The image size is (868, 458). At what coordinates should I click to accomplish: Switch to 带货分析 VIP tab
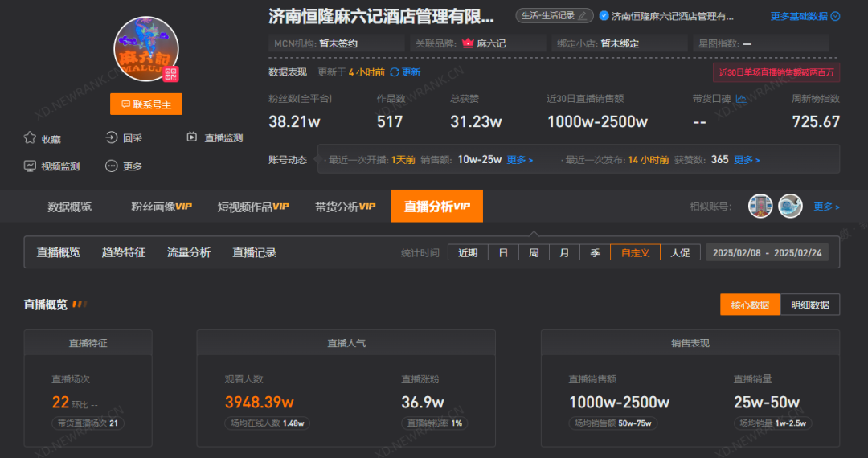click(x=345, y=207)
